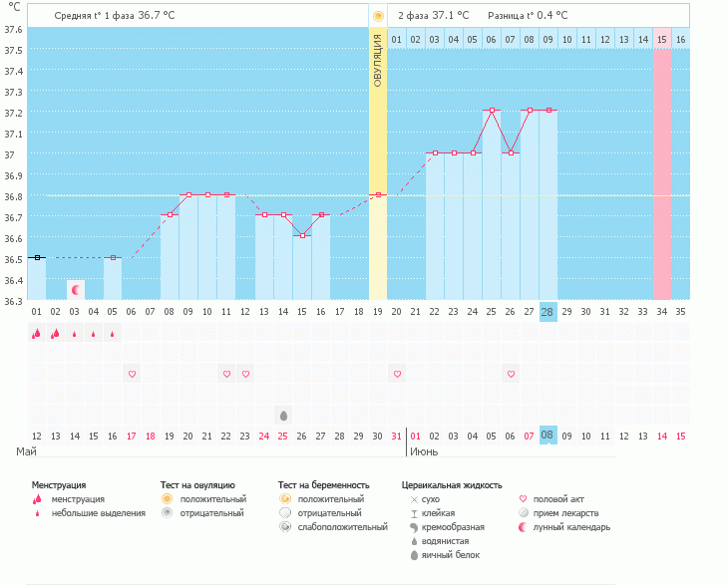Click the heart icon under cycle day 26
The image size is (728, 585).
(x=511, y=374)
